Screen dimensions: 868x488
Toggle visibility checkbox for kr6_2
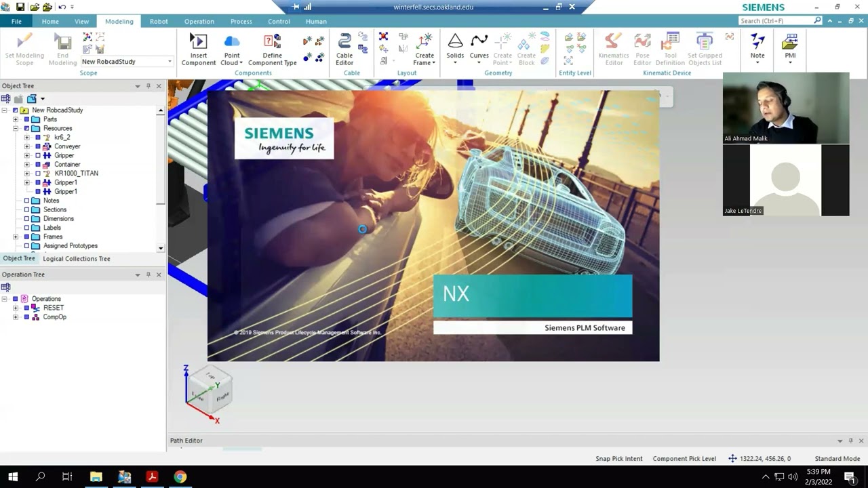pos(38,138)
